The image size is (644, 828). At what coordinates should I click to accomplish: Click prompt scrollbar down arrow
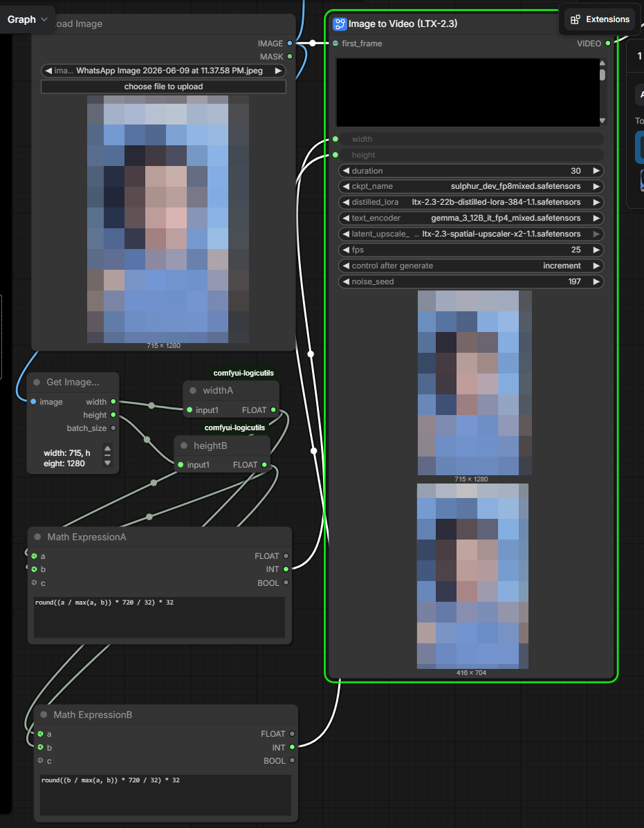(x=602, y=121)
